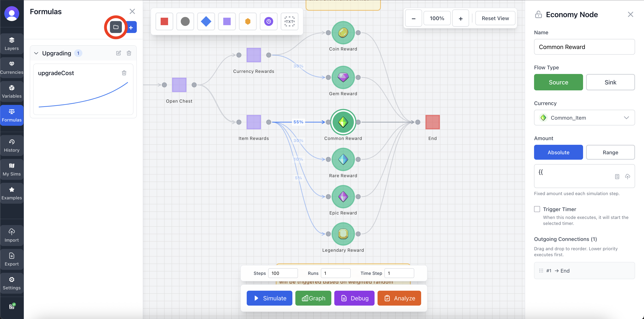Edit the Upgrading group with pencil icon
The width and height of the screenshot is (644, 319).
point(119,53)
